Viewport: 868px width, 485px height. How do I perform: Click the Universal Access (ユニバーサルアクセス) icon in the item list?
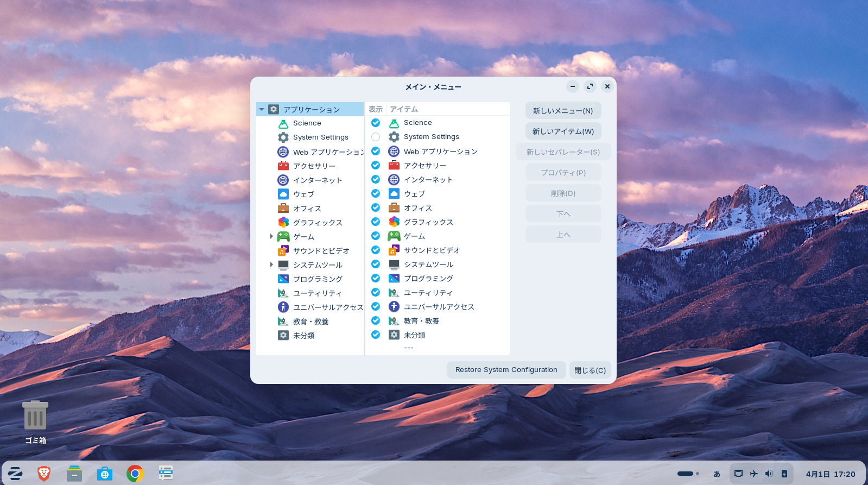point(394,306)
